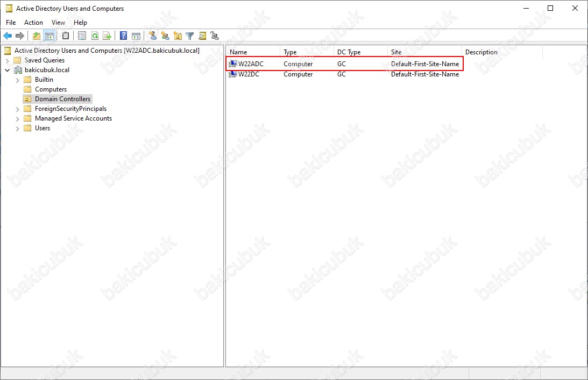Click the W22DC computer icon
This screenshot has width=588, height=380.
(x=233, y=74)
